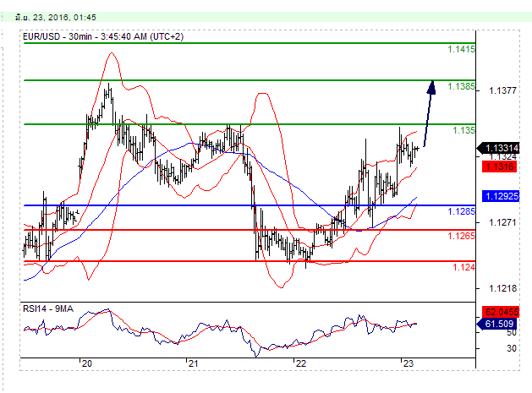
Task: Click the black current price tag 1.13314
Action: point(498,148)
